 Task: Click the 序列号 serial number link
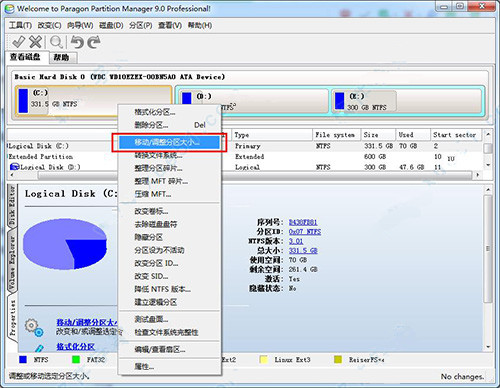(x=303, y=222)
